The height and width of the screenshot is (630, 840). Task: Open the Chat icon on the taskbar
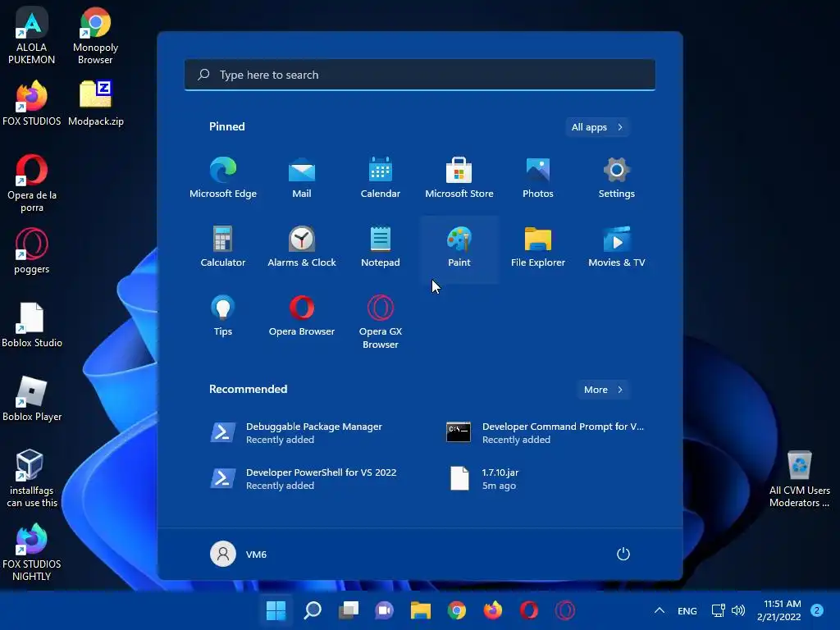point(385,610)
